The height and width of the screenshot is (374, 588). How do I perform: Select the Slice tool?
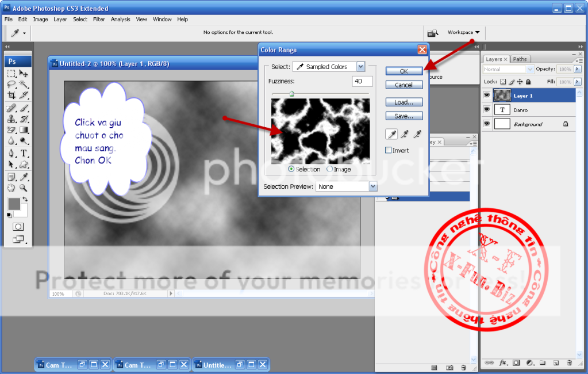(x=24, y=96)
